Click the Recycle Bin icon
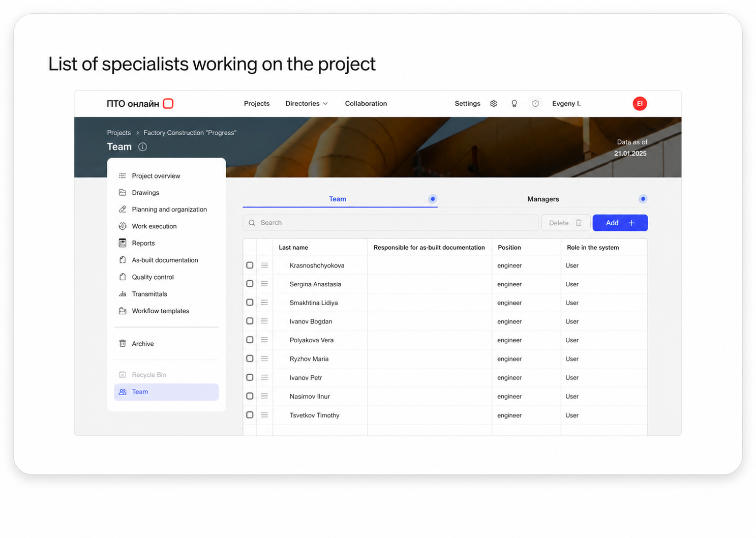The height and width of the screenshot is (538, 756). click(x=123, y=375)
